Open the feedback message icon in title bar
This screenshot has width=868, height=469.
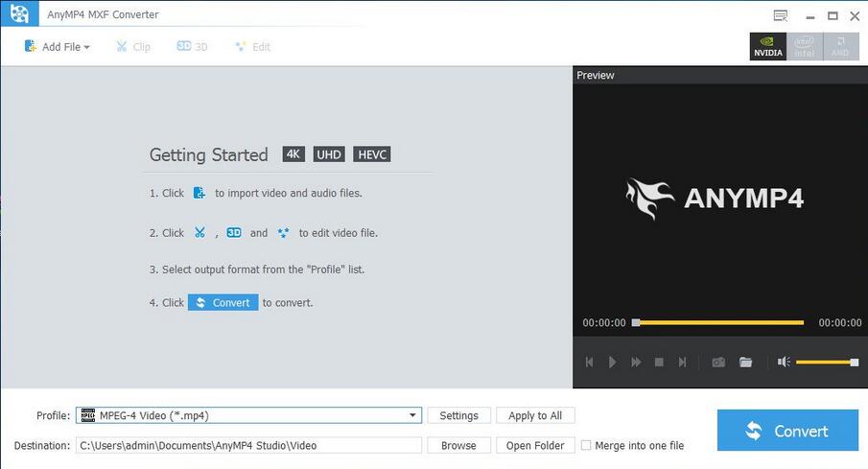[x=780, y=15]
